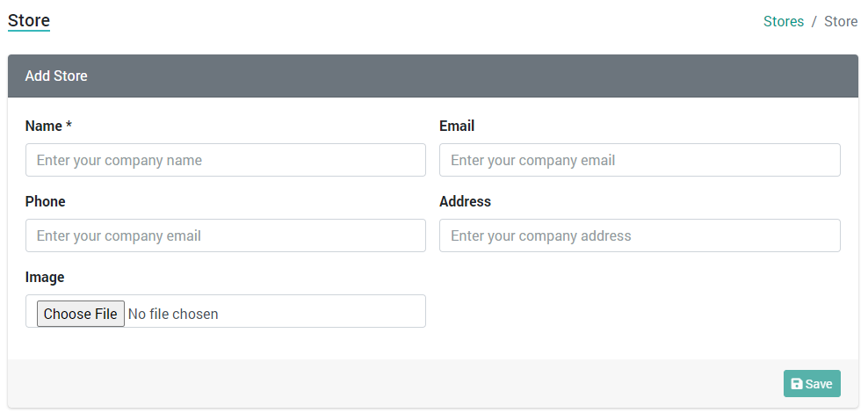868x420 pixels.
Task: Click the Image field label
Action: pos(45,278)
